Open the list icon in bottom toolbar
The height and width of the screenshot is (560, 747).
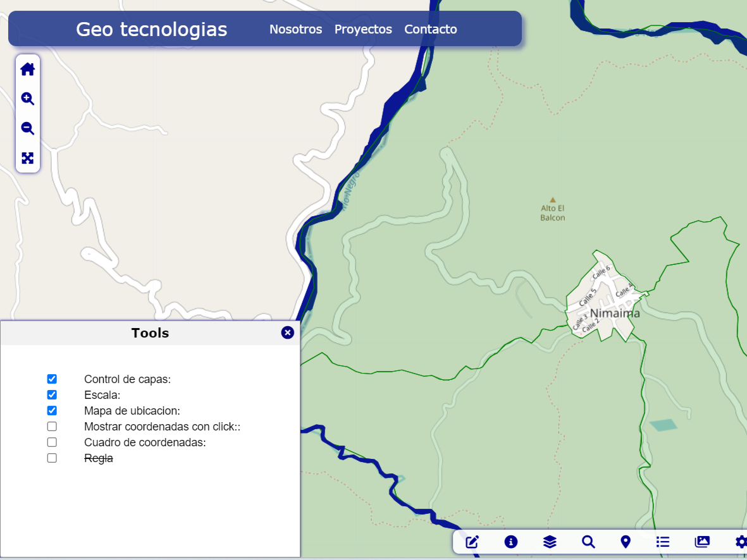[663, 542]
